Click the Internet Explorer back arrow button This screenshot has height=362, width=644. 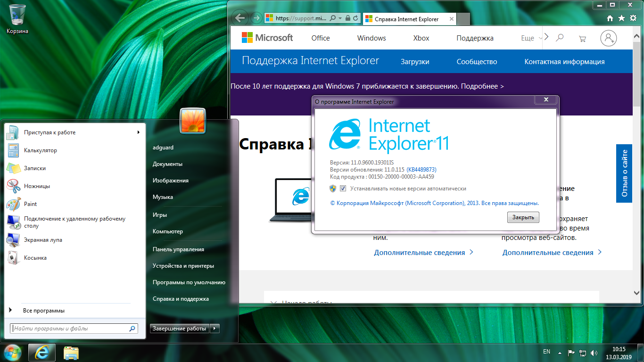(x=240, y=18)
